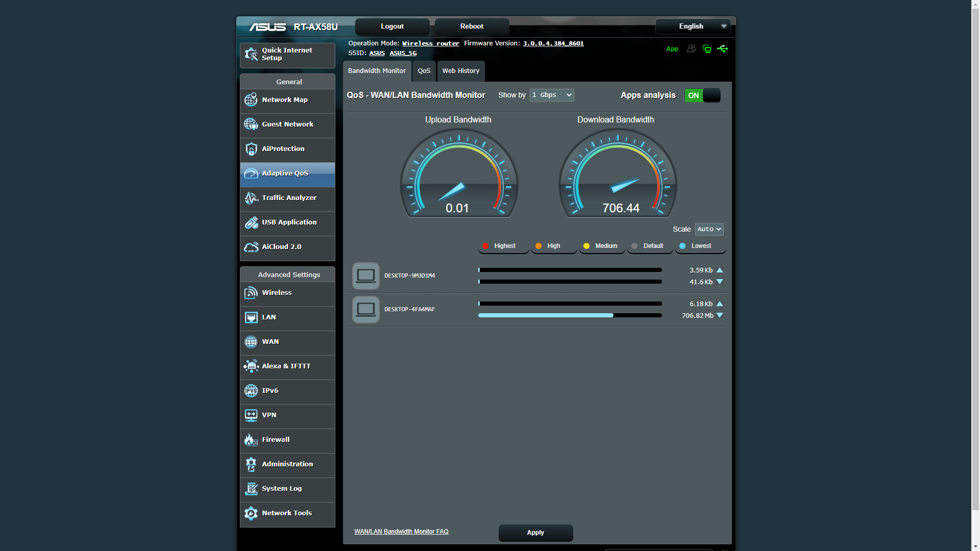Click the USB status icon in header
This screenshot has height=551, width=980.
722,49
